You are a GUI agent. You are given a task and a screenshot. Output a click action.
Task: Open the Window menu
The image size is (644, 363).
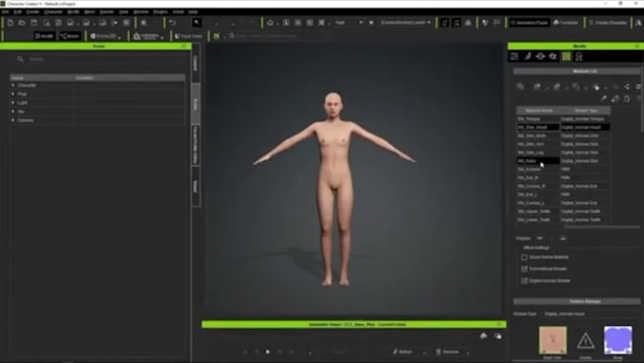141,12
